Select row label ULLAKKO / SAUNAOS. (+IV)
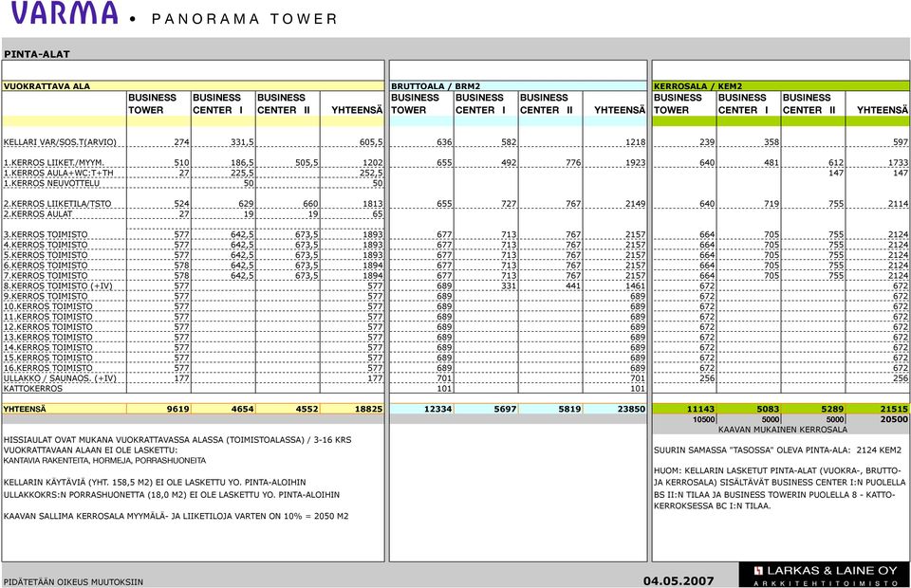The width and height of the screenshot is (911, 588). pos(61,378)
